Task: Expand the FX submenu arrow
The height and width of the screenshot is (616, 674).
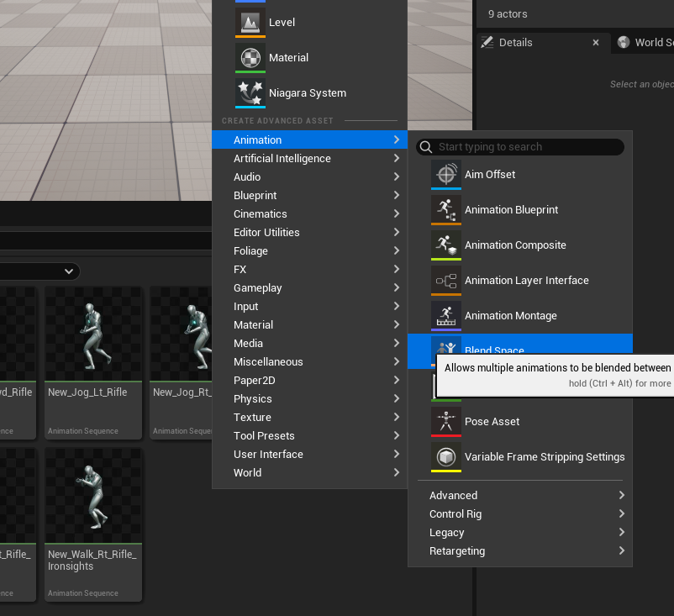Action: pyautogui.click(x=397, y=269)
